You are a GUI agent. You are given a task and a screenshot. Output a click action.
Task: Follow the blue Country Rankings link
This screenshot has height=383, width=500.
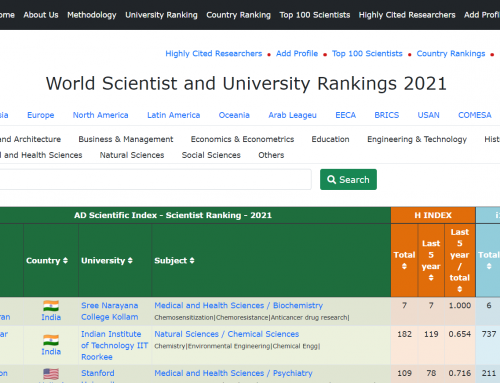451,54
